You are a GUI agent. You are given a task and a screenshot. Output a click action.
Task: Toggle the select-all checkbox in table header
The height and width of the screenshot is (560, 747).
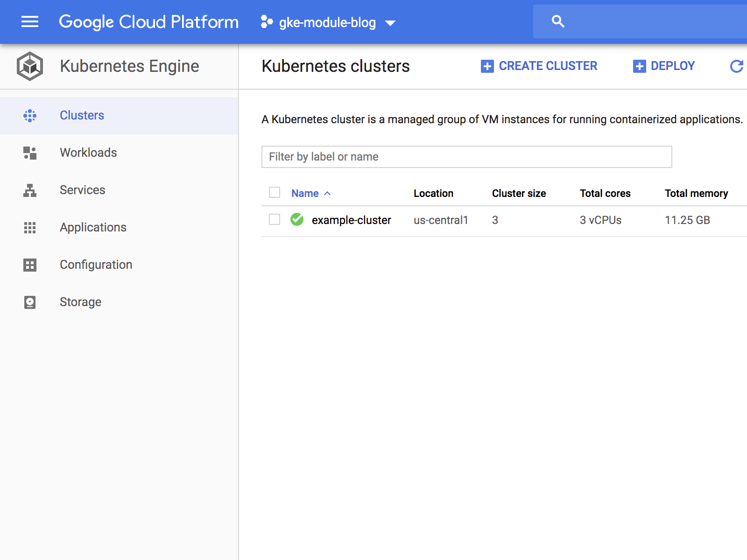click(x=275, y=192)
